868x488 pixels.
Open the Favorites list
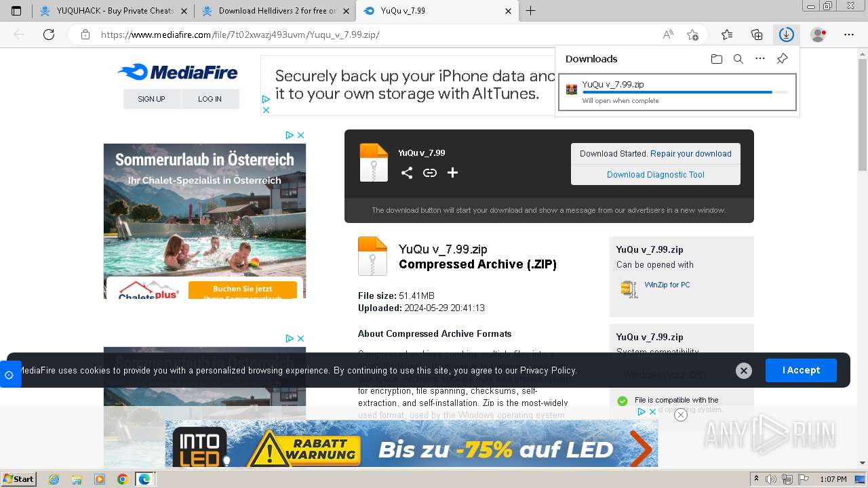[x=727, y=35]
